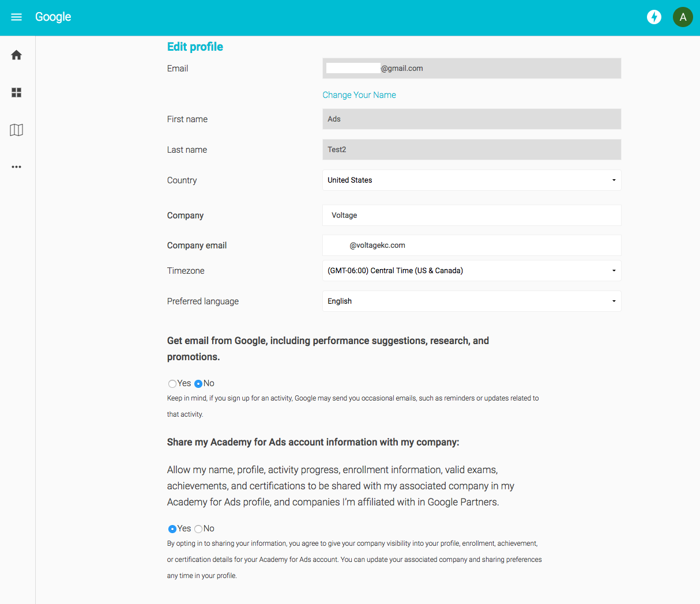The image size is (700, 604).
Task: Open the three-dots more options icon
Action: pos(16,167)
